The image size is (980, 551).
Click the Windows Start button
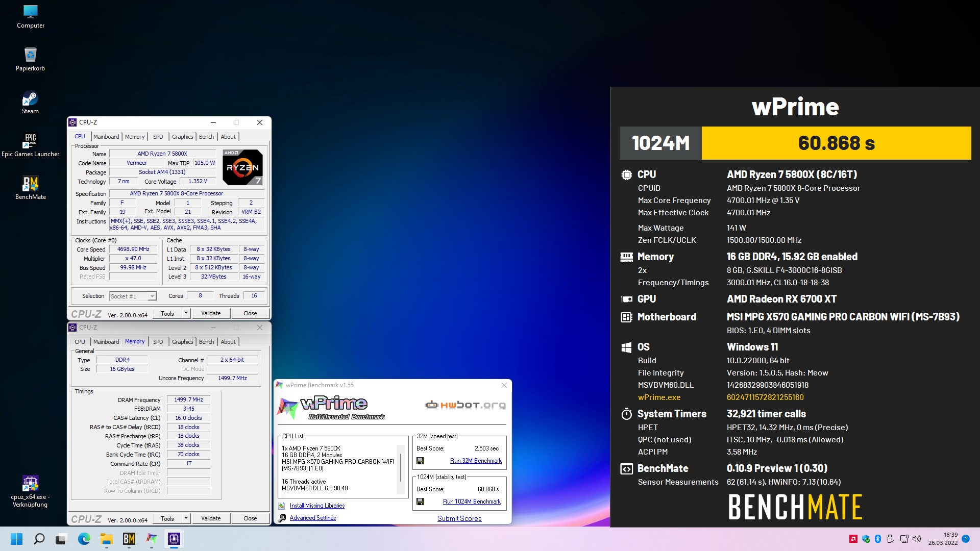(x=17, y=539)
